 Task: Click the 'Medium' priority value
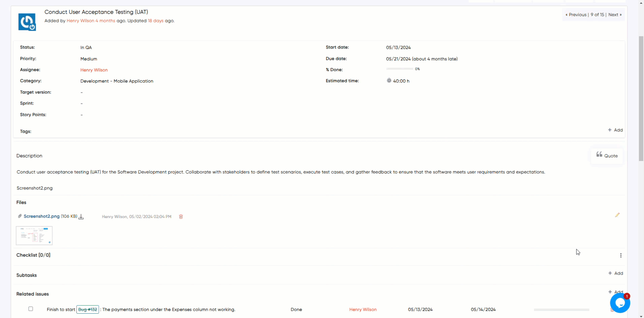[89, 59]
